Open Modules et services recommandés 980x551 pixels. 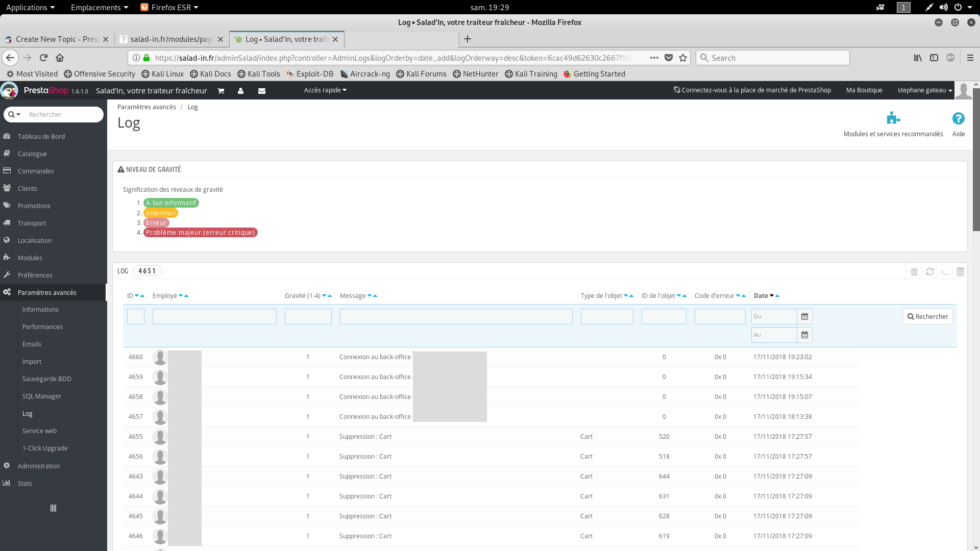point(893,119)
